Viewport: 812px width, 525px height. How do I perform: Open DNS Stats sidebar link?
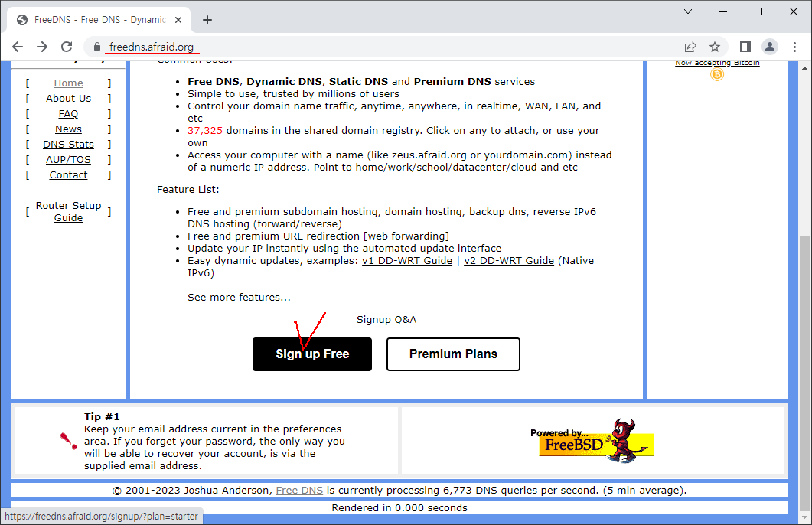click(x=68, y=145)
